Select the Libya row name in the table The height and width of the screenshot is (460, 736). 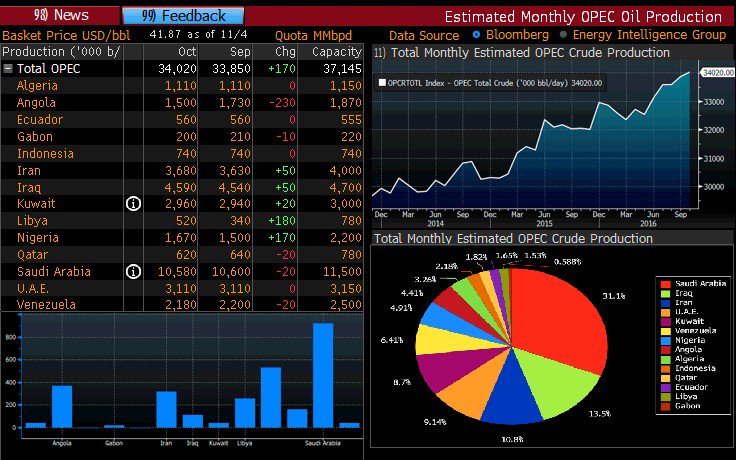click(32, 221)
